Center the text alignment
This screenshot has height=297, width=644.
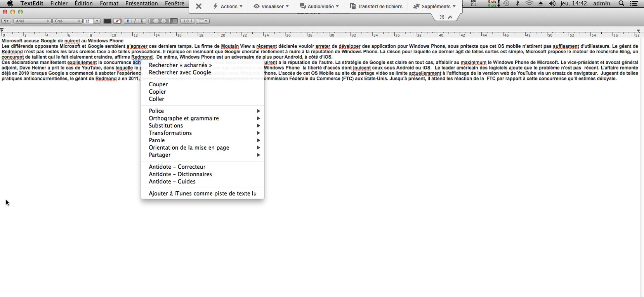coord(160,21)
